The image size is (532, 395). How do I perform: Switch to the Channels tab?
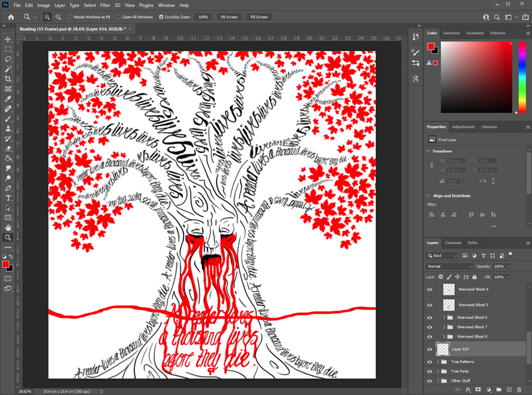click(453, 243)
